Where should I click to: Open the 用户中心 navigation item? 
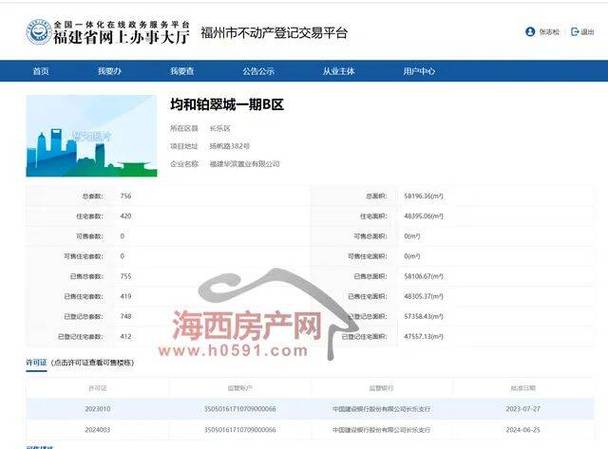pos(419,71)
